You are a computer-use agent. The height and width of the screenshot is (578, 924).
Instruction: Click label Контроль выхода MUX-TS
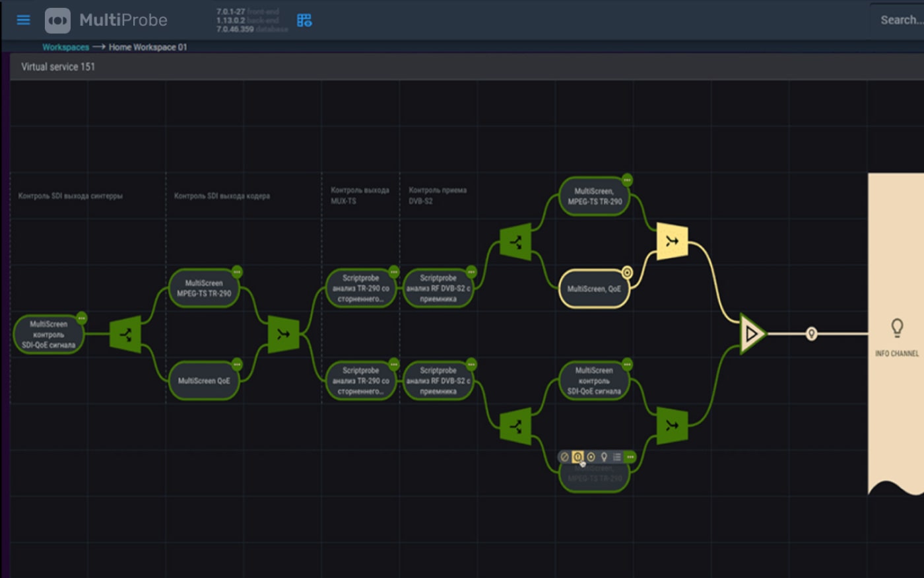point(360,196)
